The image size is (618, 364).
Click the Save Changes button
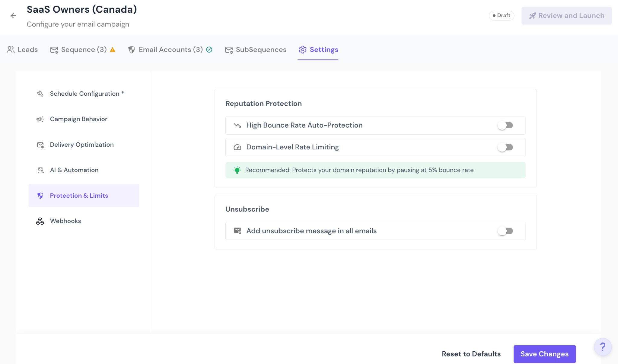coord(544,354)
